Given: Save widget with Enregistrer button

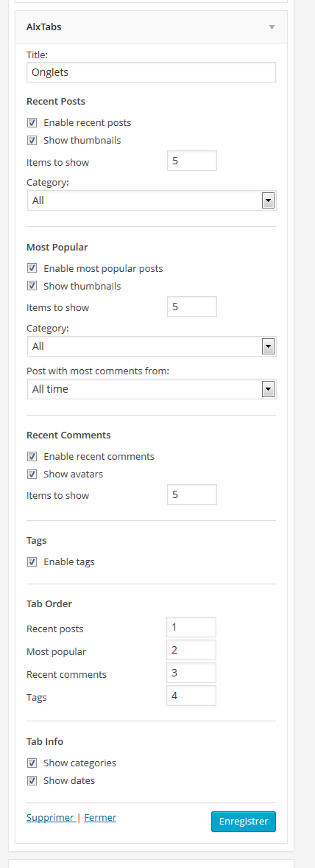Looking at the screenshot, I should tap(243, 822).
